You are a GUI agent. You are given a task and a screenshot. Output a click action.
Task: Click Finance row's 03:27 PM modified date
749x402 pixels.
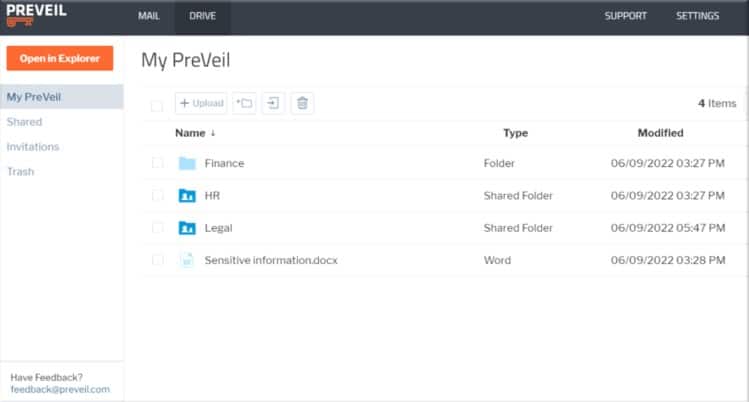point(668,163)
